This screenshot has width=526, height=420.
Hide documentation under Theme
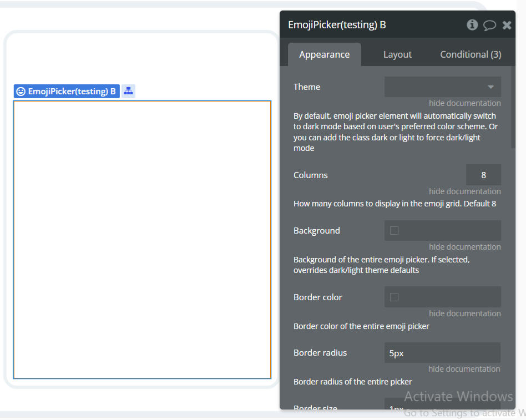pyautogui.click(x=464, y=103)
